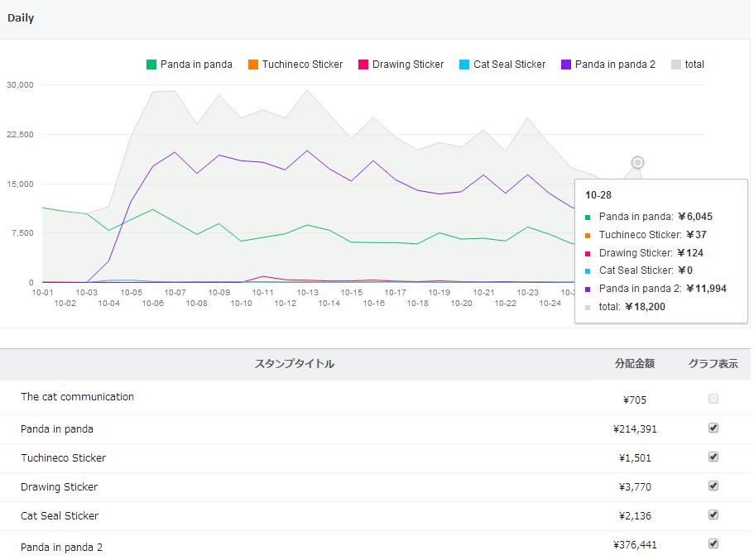
Task: Click the gray total legend swatch
Action: tap(676, 65)
